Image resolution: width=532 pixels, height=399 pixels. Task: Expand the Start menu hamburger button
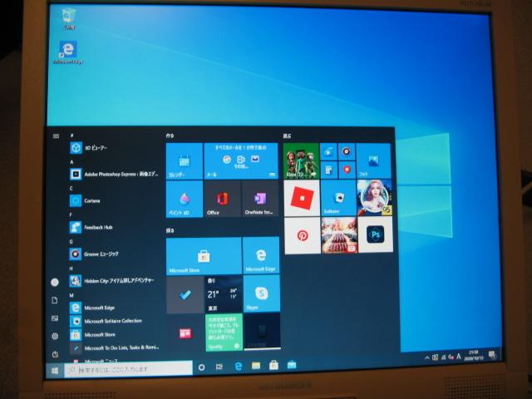tap(56, 136)
